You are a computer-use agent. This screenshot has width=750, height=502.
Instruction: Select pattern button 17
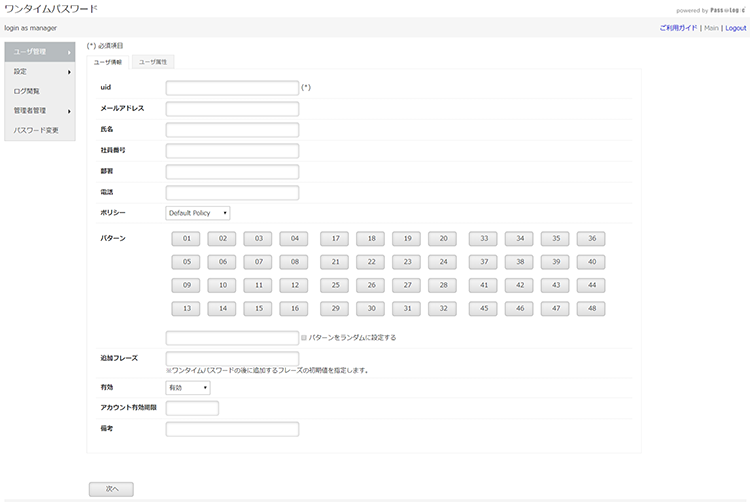coord(335,239)
